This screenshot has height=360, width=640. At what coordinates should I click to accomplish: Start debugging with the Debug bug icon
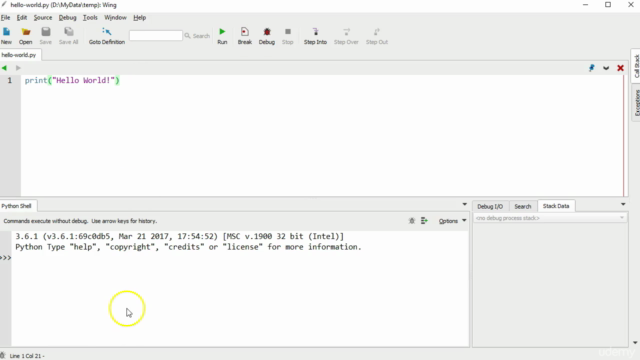pyautogui.click(x=267, y=36)
